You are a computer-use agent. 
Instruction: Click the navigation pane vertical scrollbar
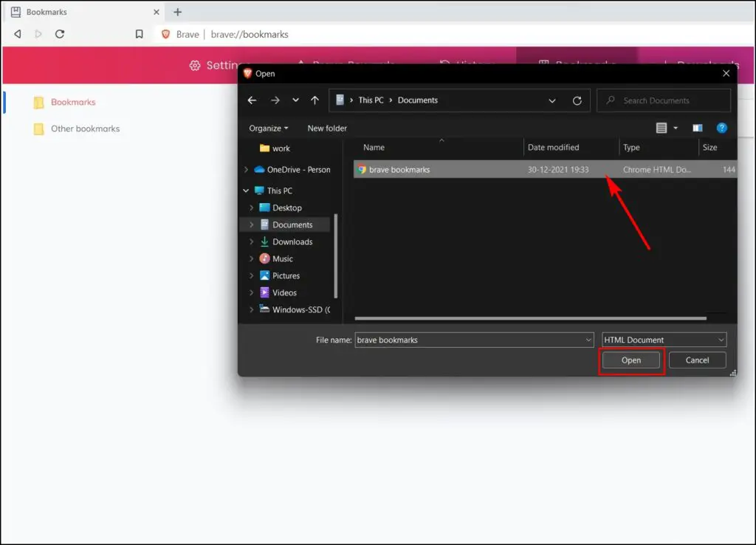pos(336,256)
